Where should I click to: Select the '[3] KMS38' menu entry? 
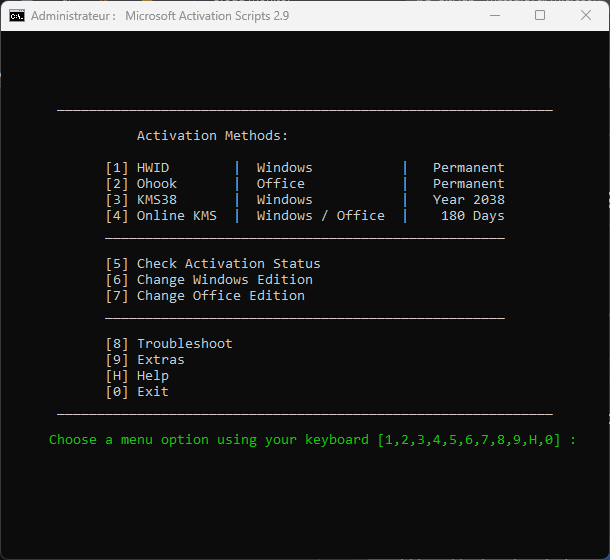click(x=141, y=200)
